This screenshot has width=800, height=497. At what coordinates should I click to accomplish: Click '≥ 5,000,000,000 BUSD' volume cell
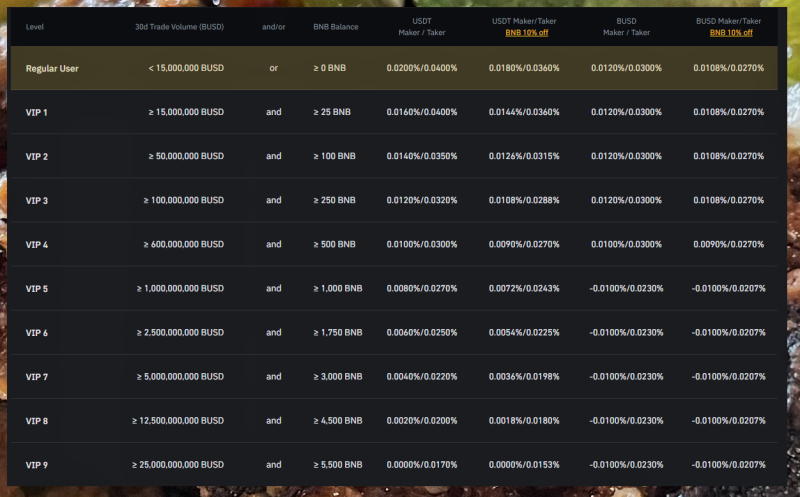coord(180,377)
